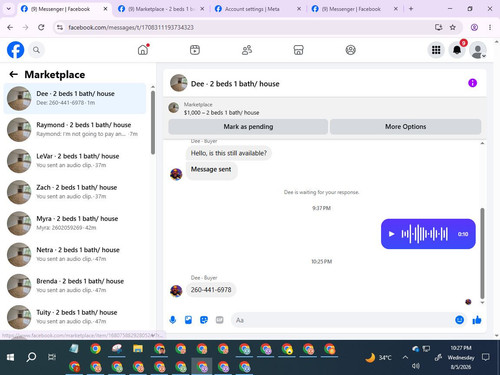Viewport: 500px width, 375px height.
Task: Open Myra conversation in list
Action: pyautogui.click(x=75, y=223)
